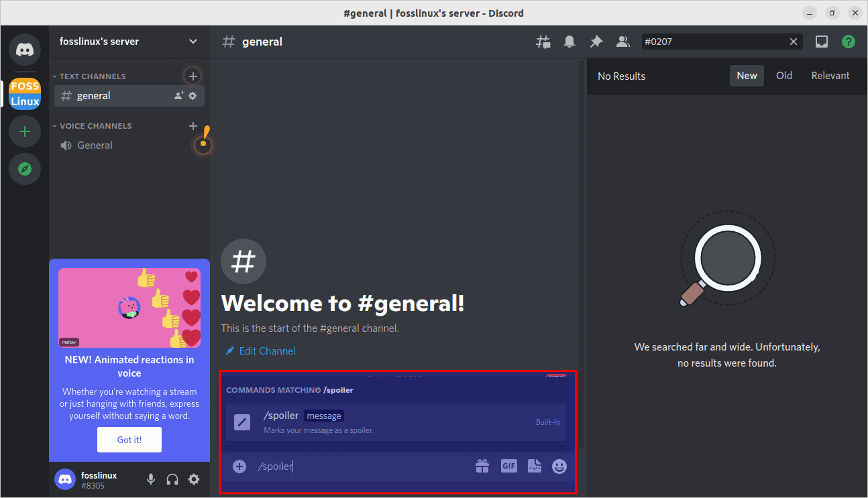Image resolution: width=868 pixels, height=498 pixels.
Task: Open User Settings gear
Action: 194,479
